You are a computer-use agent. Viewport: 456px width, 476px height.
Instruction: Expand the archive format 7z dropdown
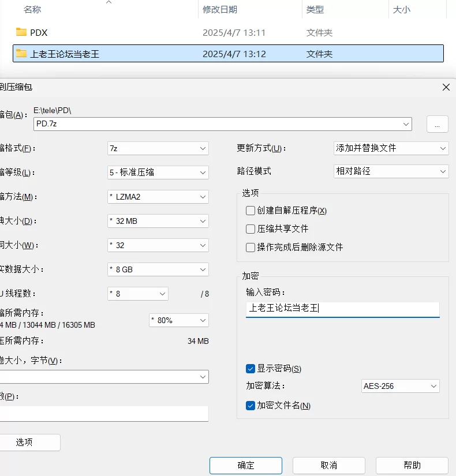tap(158, 148)
